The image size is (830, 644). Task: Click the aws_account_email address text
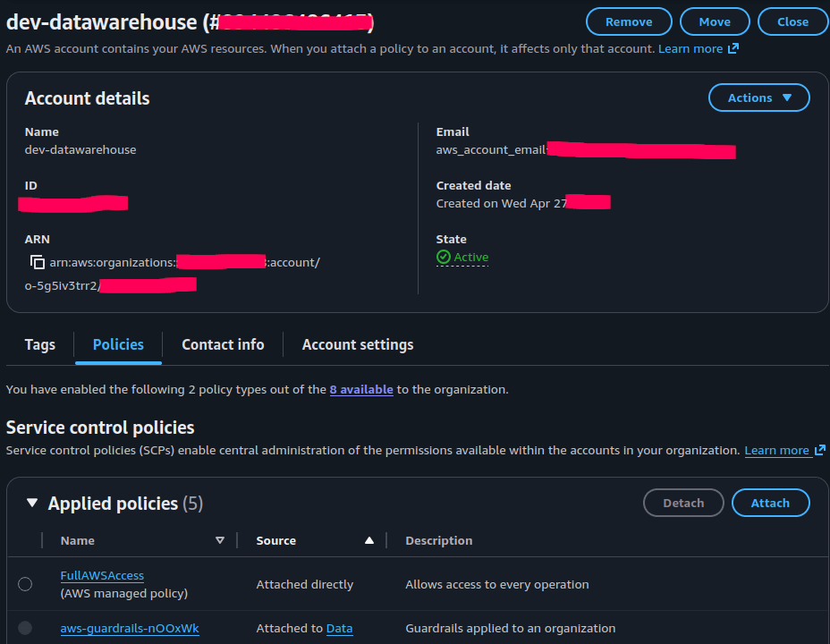(491, 149)
